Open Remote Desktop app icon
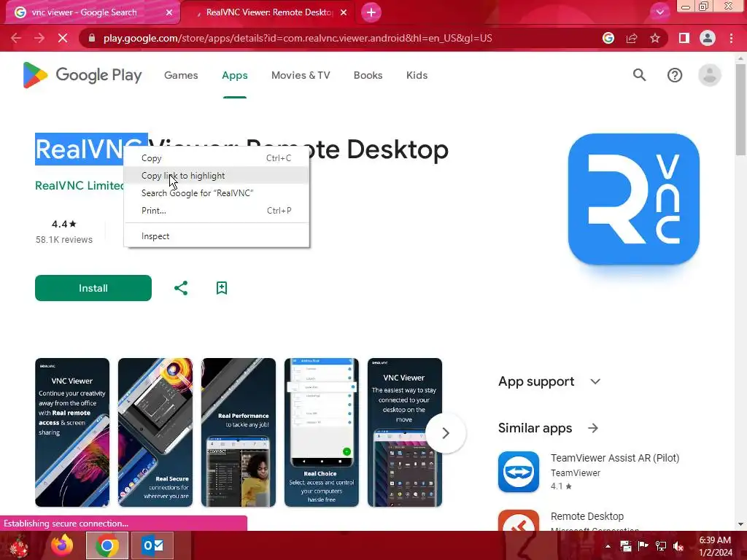 coord(519,520)
